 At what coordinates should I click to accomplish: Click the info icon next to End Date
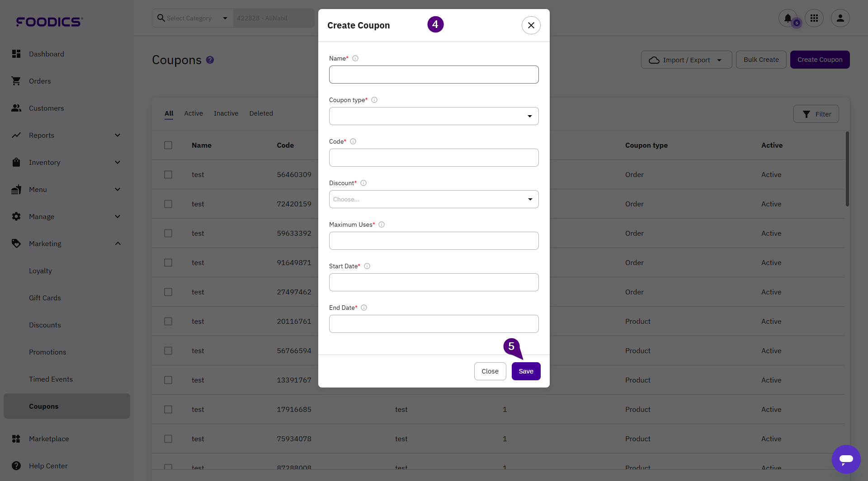(364, 308)
